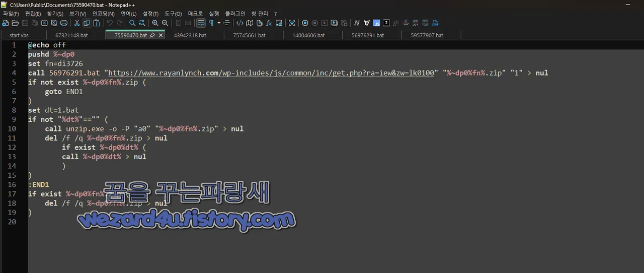This screenshot has height=273, width=644.
Task: Open the 플러그인 menu
Action: [235, 14]
